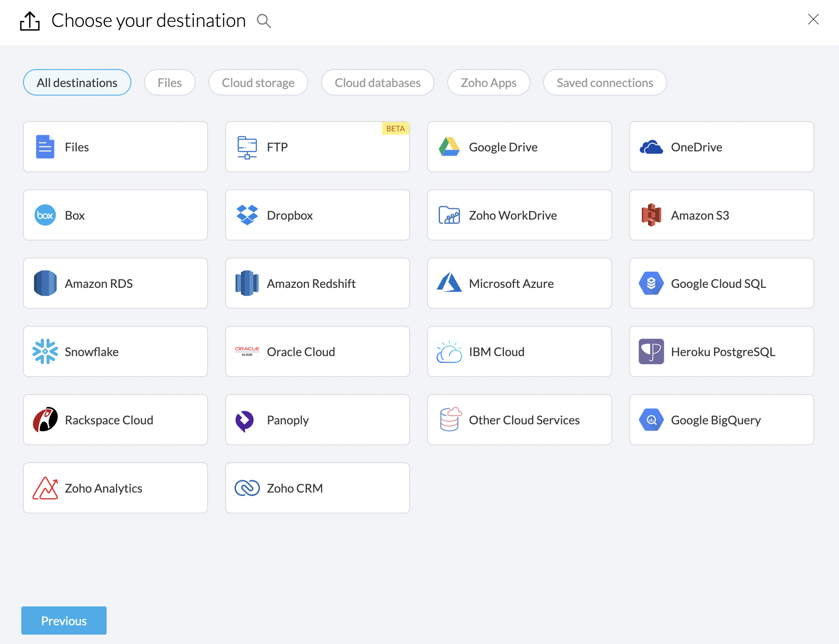Viewport: 839px width, 644px height.
Task: Close the destination dialog
Action: (x=813, y=20)
